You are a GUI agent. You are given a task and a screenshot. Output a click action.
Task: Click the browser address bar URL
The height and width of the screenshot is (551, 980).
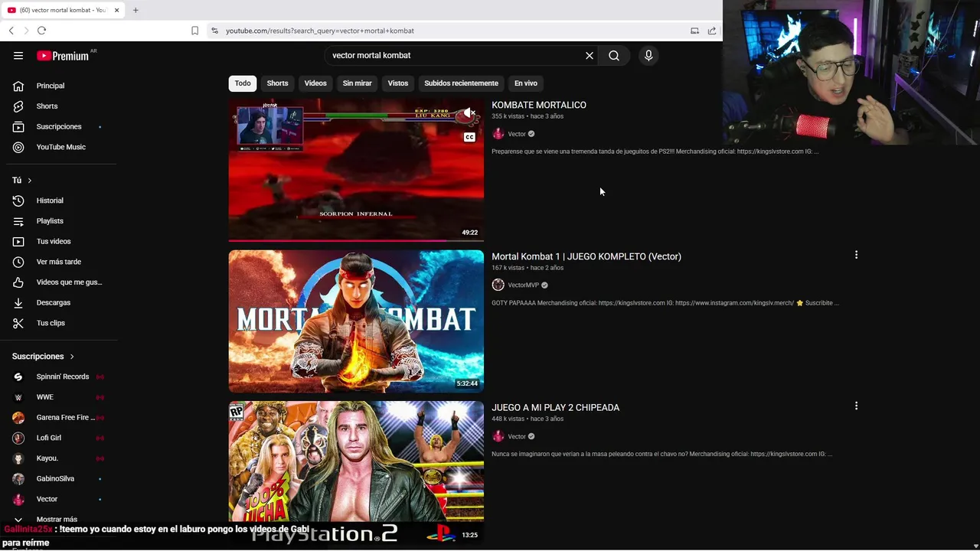coord(320,31)
